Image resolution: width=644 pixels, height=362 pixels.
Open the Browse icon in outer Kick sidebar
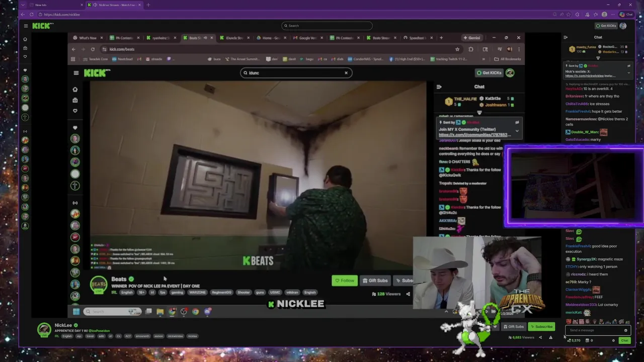pyautogui.click(x=25, y=48)
